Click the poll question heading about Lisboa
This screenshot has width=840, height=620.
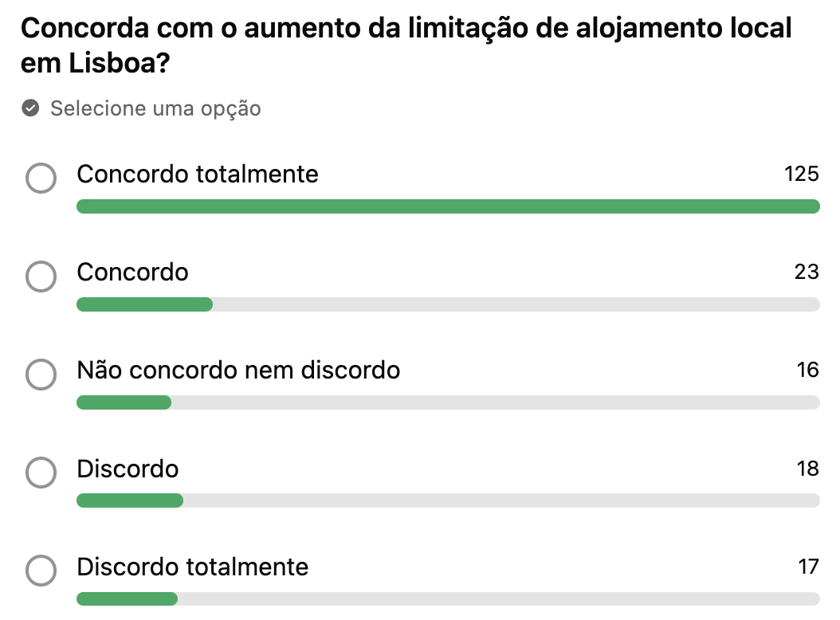(406, 45)
